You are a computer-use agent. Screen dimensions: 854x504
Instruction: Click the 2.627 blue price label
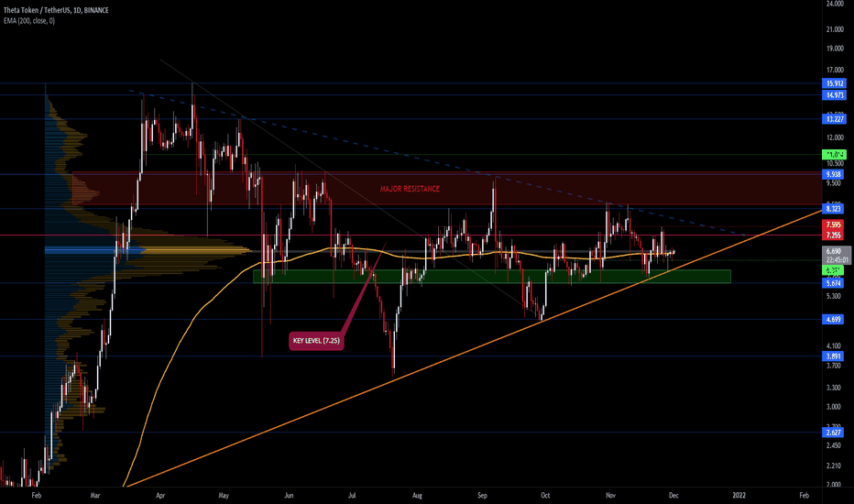pos(833,433)
